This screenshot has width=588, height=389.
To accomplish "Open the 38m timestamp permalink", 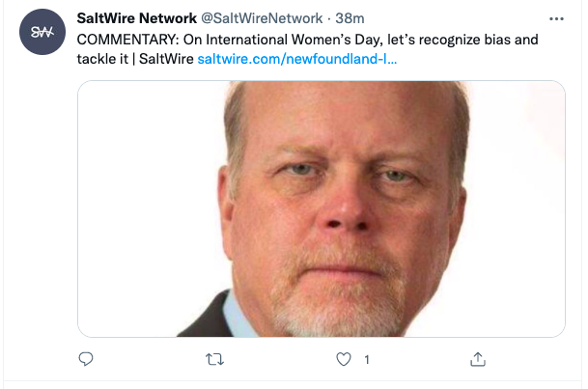I will pyautogui.click(x=350, y=18).
